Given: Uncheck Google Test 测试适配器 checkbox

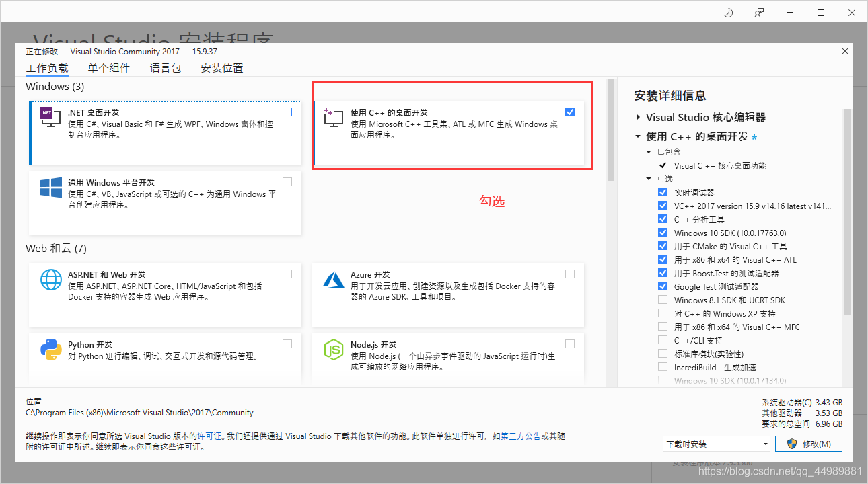Looking at the screenshot, I should pos(663,286).
